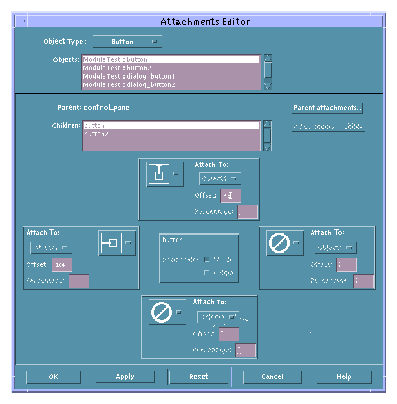Click the right edge no-attachment icon
Screen dimensions: 397x404
(x=285, y=243)
